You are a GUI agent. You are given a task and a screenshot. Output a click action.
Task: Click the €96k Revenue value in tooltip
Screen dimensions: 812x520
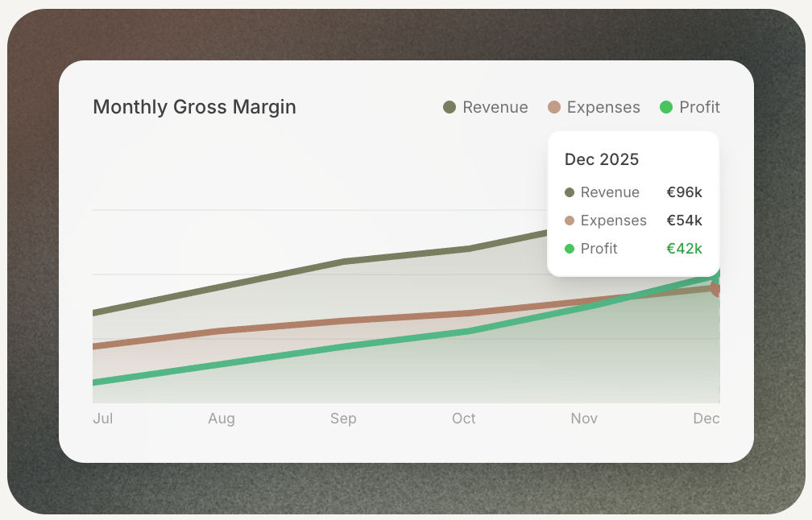pyautogui.click(x=684, y=192)
